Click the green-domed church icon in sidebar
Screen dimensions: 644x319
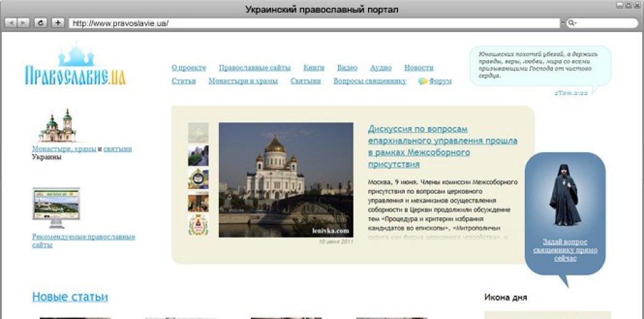pyautogui.click(x=58, y=126)
